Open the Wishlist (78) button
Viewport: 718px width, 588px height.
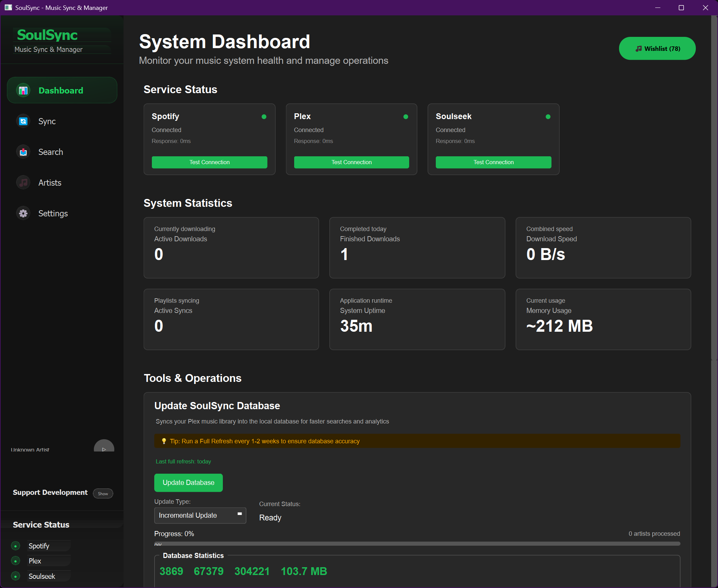(657, 48)
